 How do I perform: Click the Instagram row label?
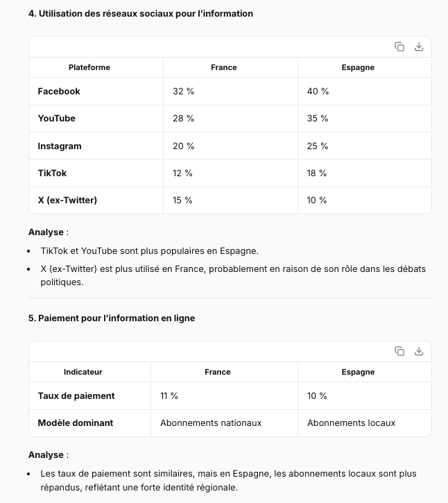click(x=60, y=146)
